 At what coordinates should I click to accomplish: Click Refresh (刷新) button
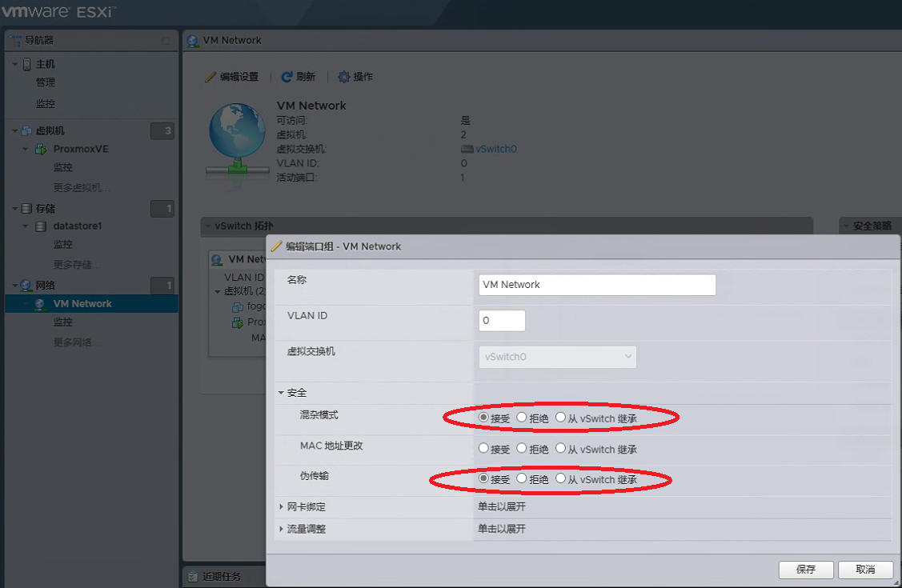298,77
